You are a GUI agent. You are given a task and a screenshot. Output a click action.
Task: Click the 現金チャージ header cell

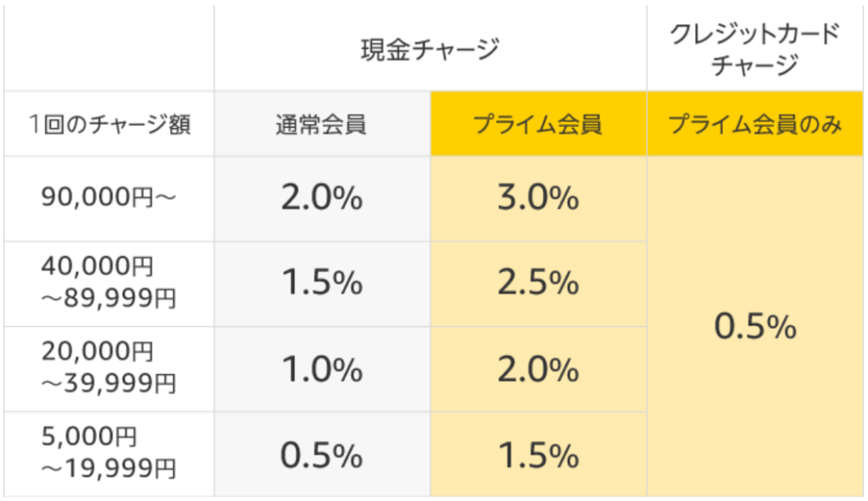coord(430,49)
